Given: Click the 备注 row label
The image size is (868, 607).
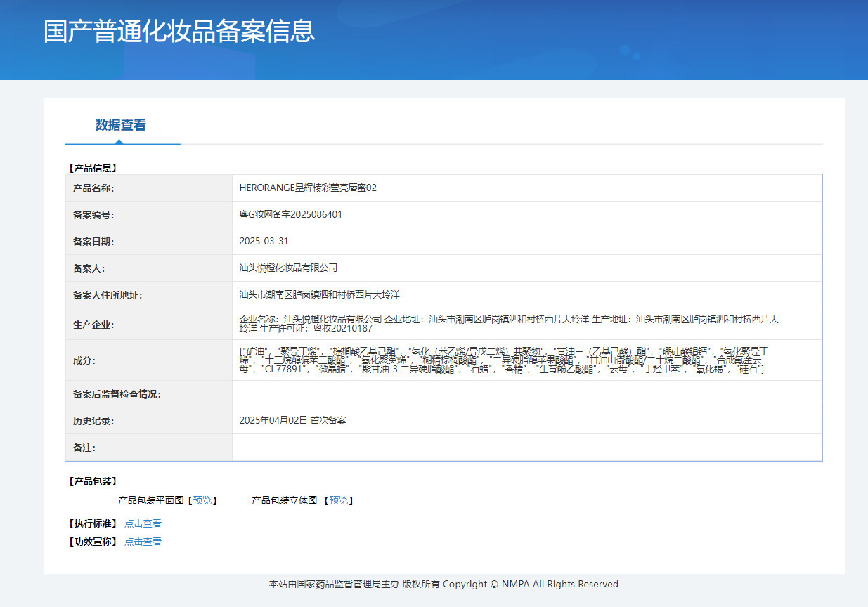Looking at the screenshot, I should click(84, 448).
